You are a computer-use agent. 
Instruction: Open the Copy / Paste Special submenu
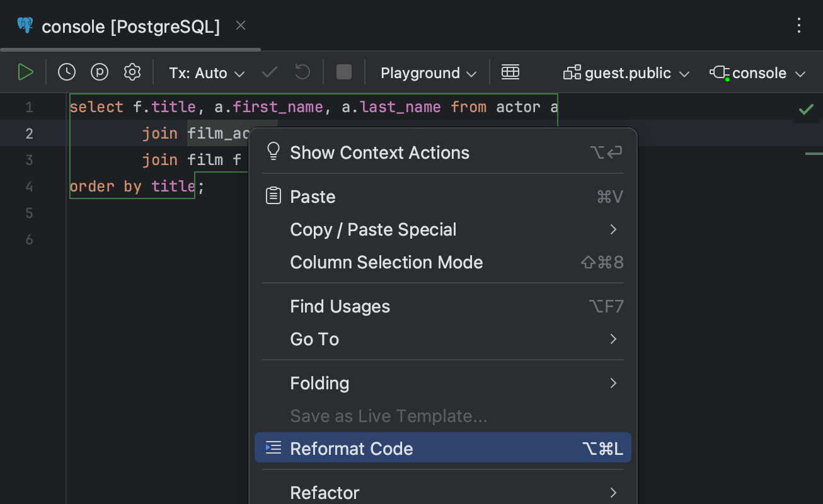coord(373,229)
